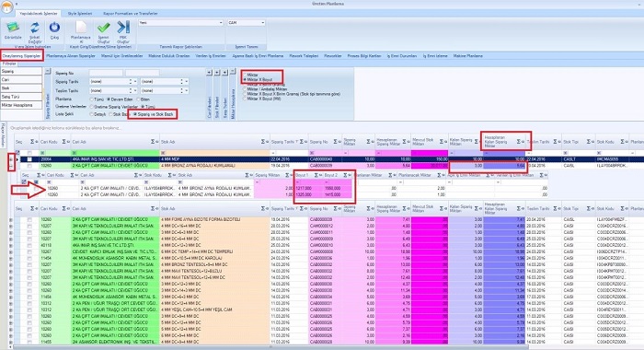Tick the checkbox of 4 MM FÜME AYNA row
This screenshot has width=644, height=350.
(29, 219)
